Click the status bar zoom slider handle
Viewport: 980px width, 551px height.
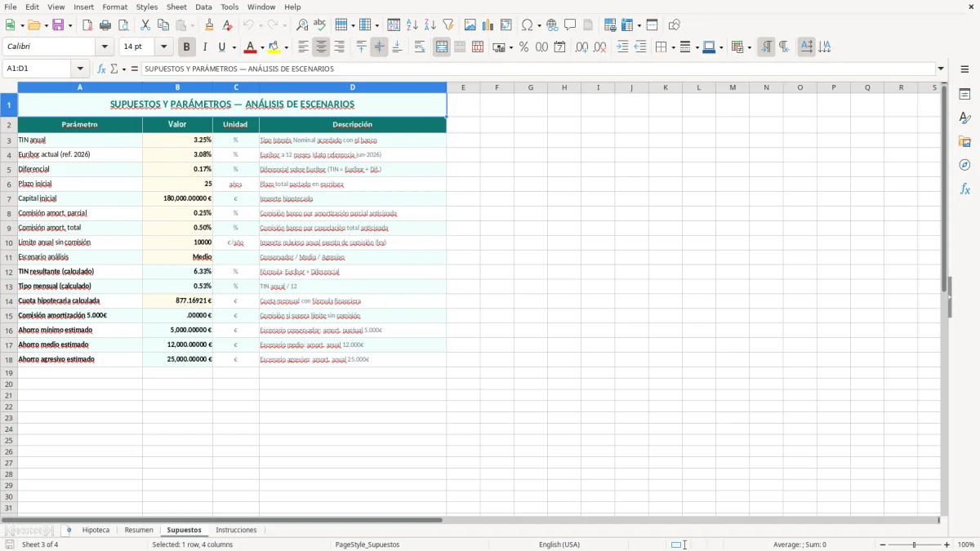click(x=915, y=544)
